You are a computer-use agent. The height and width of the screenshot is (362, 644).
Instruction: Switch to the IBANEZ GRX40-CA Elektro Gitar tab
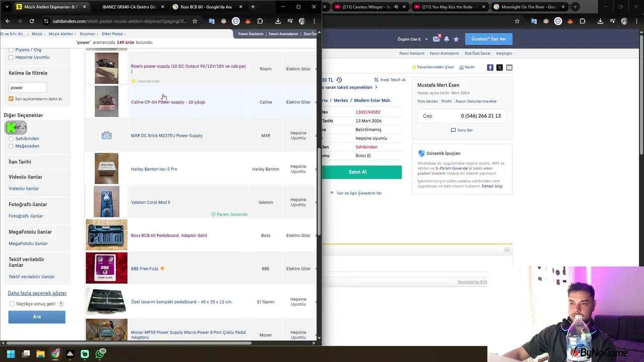(129, 7)
